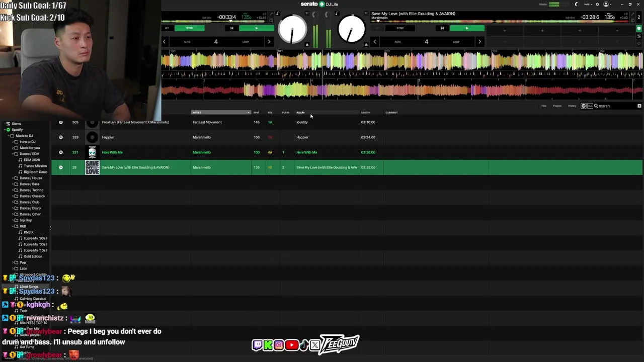Sort by the KEY column header
This screenshot has width=644, height=362.
pos(270,113)
